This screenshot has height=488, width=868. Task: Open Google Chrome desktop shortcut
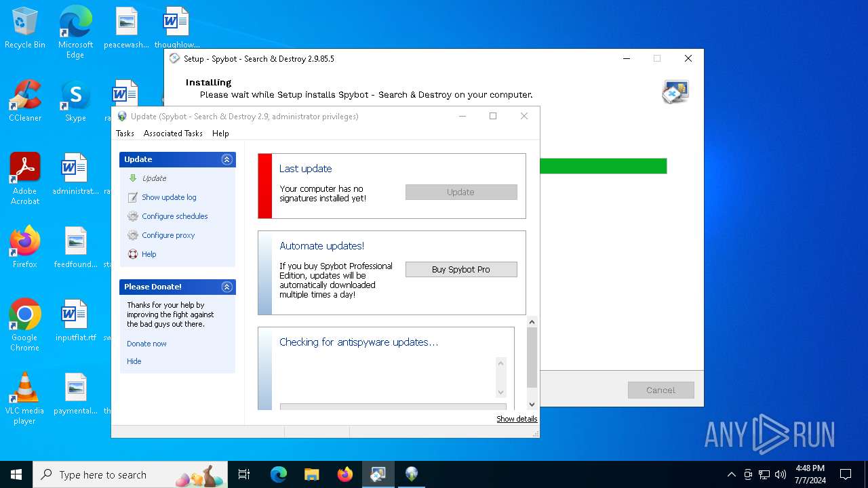[x=25, y=325]
